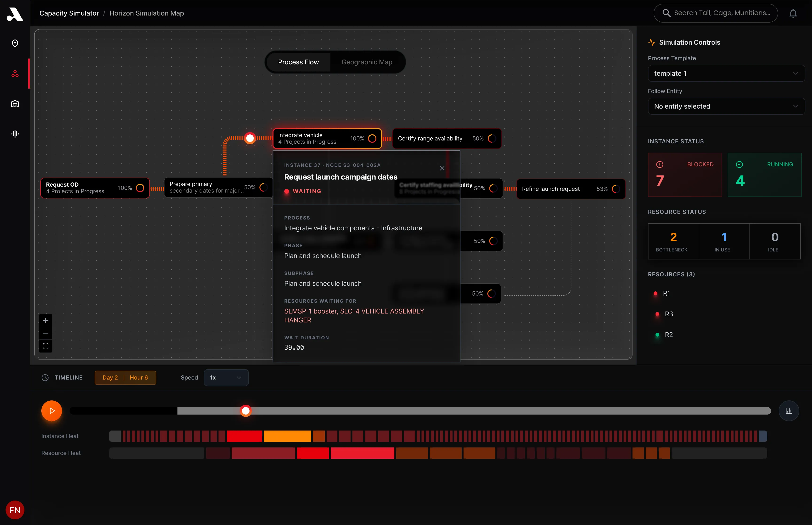Play the simulation timeline
The image size is (812, 525).
click(x=52, y=411)
